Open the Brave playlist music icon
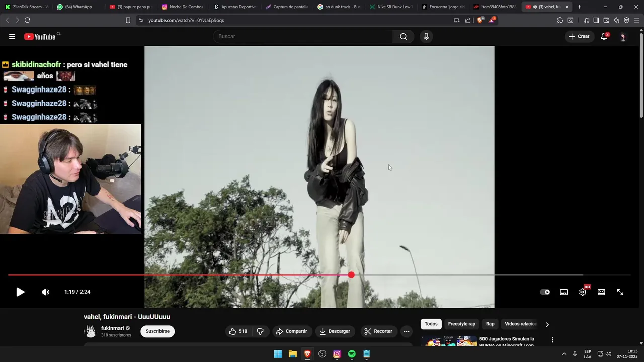Viewport: 644px width, 362px height. (x=586, y=20)
